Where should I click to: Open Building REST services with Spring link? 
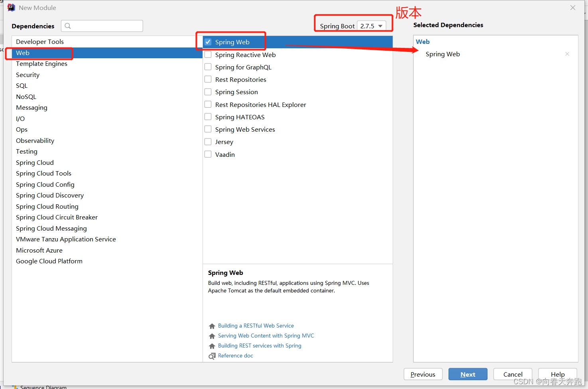coord(260,346)
